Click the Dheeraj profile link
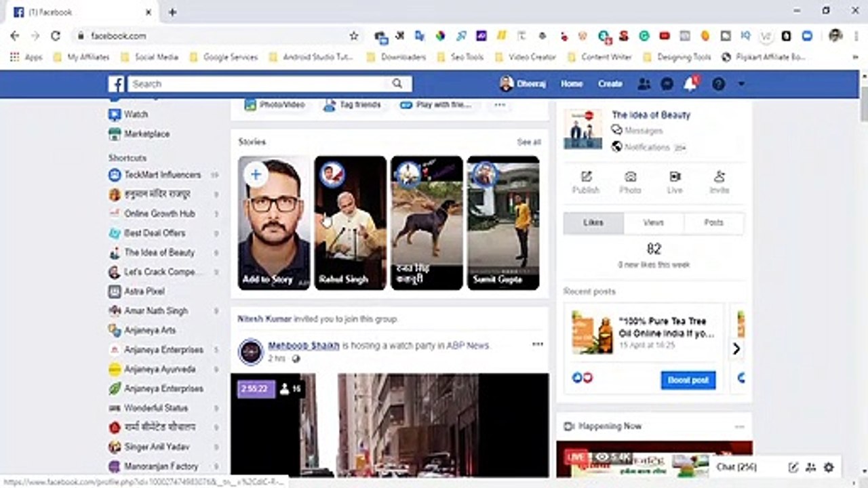This screenshot has width=868, height=488. pos(522,84)
